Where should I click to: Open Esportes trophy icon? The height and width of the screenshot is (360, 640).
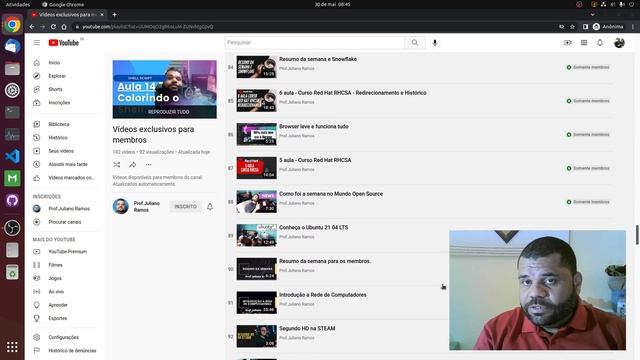point(37,318)
